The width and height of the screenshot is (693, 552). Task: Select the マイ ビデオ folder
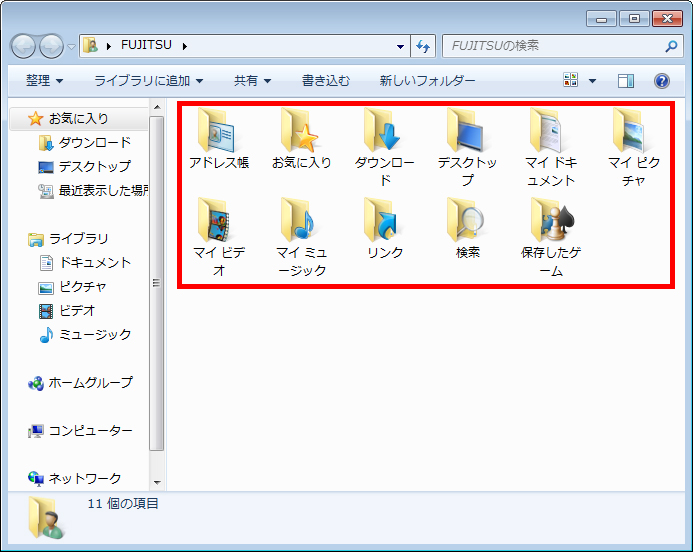coord(219,237)
